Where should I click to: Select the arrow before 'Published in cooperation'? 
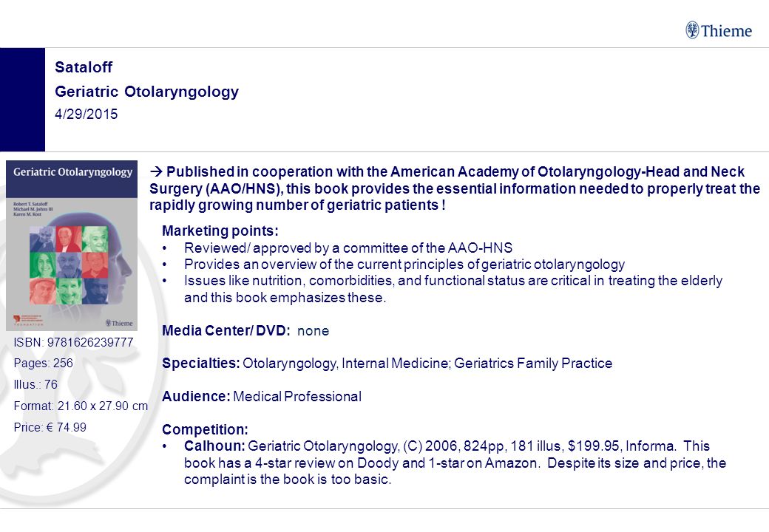(x=156, y=171)
